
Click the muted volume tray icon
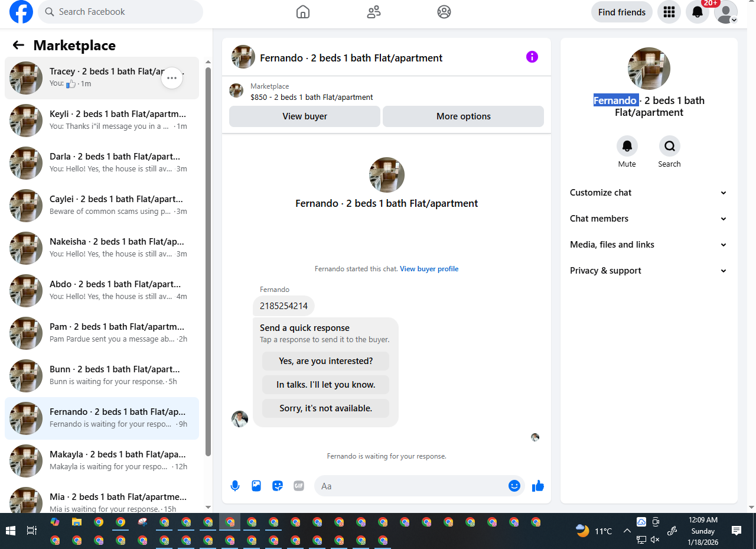coord(655,540)
